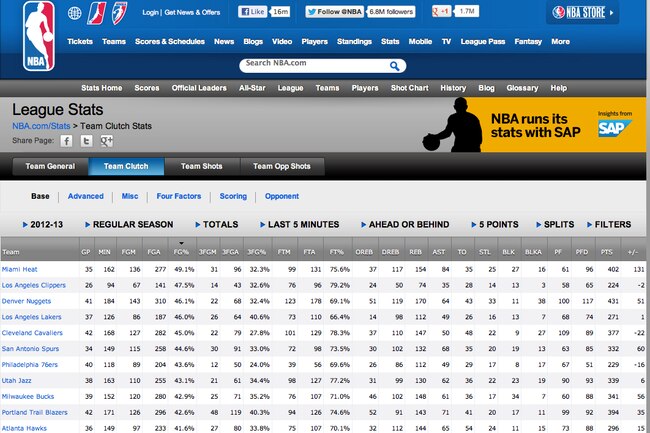
Task: Click Get News & Offers link
Action: (192, 12)
